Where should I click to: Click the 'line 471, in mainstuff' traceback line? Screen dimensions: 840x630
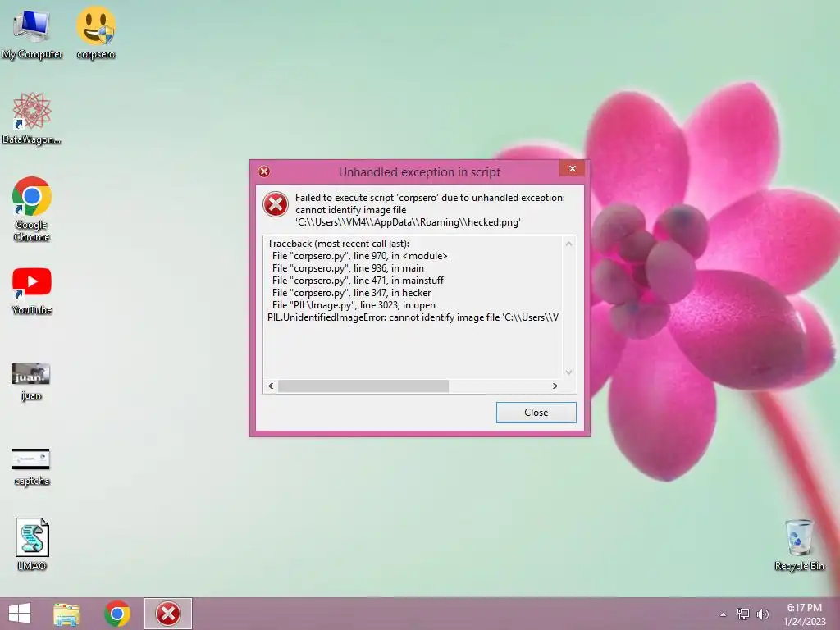point(358,281)
